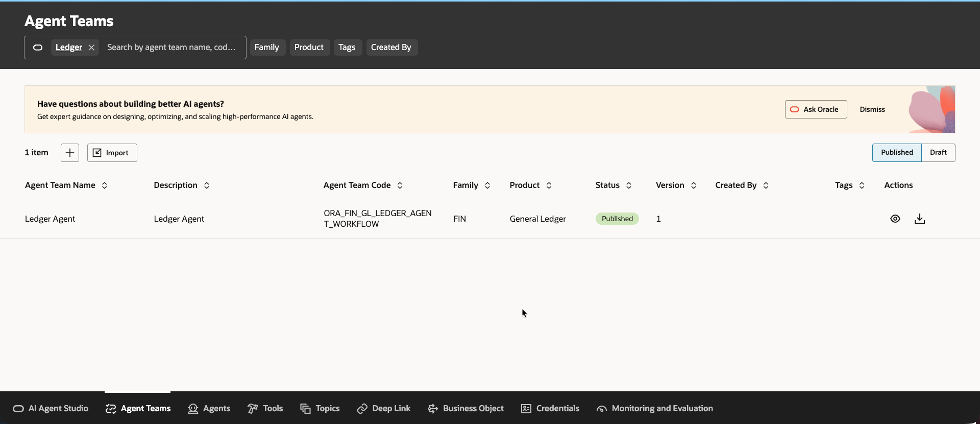This screenshot has width=980, height=424.
Task: Focus the agent team search field
Action: [171, 48]
